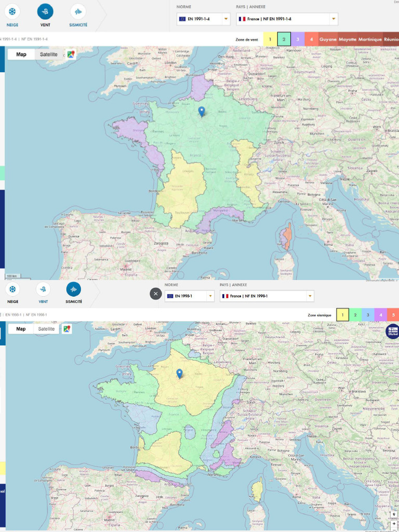Select the Guyane wind zone swatch
Viewport: 399px width, 532px height.
[328, 39]
